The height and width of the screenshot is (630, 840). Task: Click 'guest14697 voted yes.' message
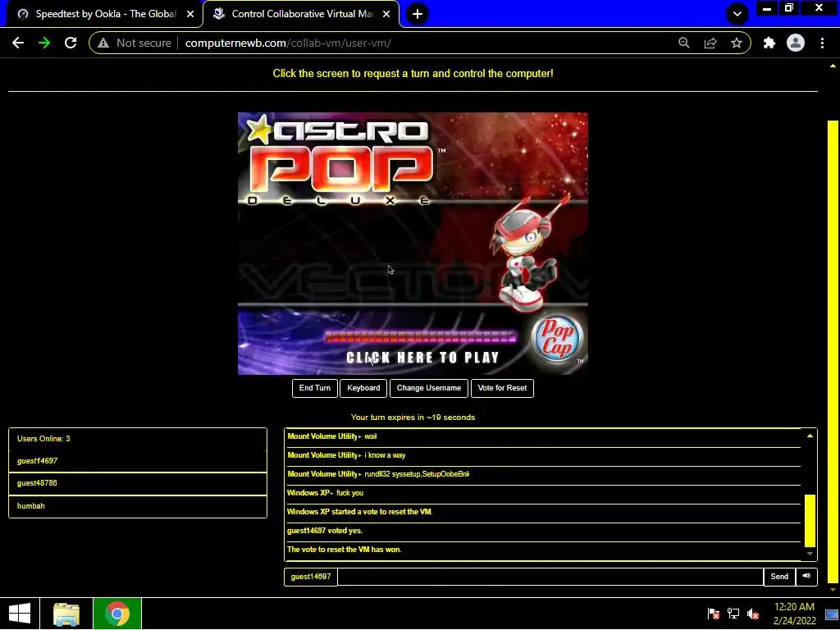point(325,531)
